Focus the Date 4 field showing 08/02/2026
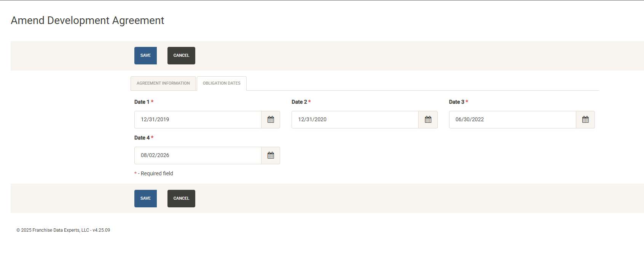 tap(198, 156)
